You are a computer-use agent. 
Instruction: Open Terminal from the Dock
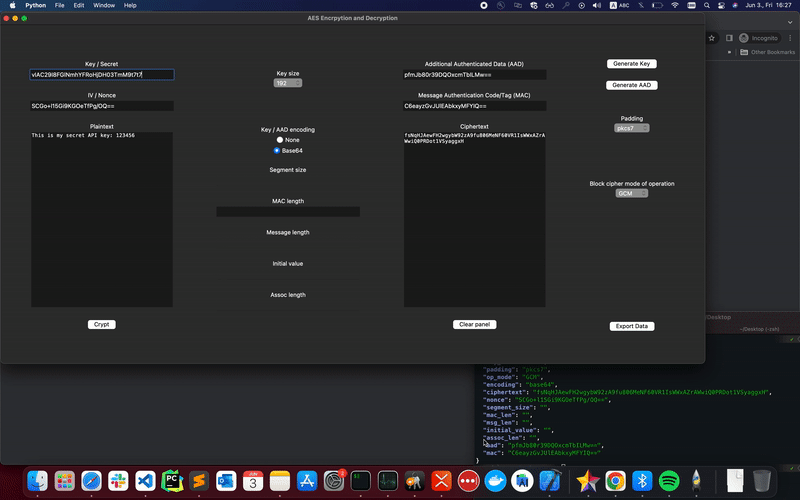(361, 481)
